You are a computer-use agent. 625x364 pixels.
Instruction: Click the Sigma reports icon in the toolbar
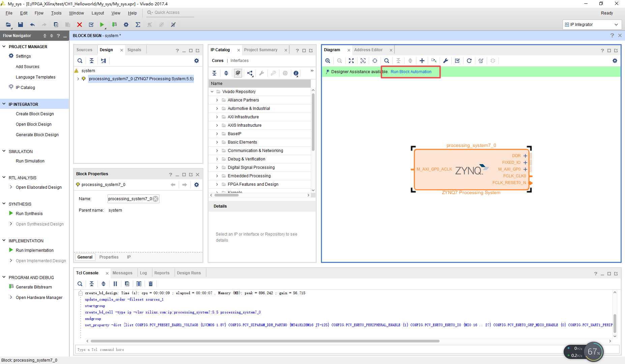point(138,25)
